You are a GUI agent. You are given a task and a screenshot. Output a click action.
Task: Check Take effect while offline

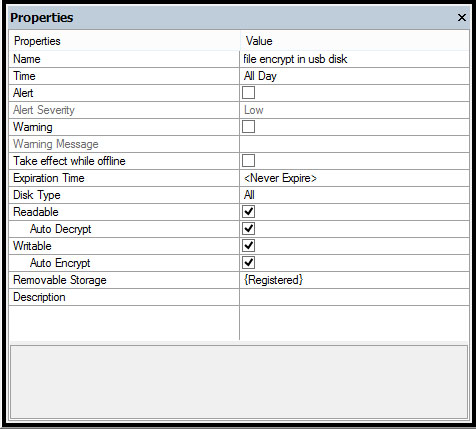(248, 161)
